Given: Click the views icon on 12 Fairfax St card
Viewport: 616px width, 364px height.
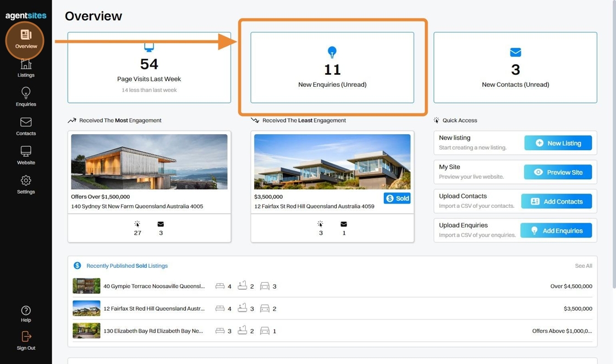Looking at the screenshot, I should tap(320, 224).
